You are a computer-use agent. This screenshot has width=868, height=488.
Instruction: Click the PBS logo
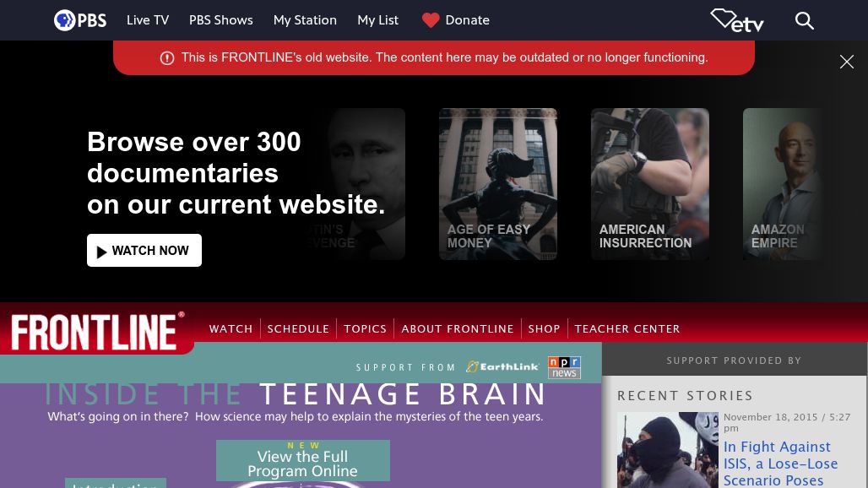(x=79, y=20)
